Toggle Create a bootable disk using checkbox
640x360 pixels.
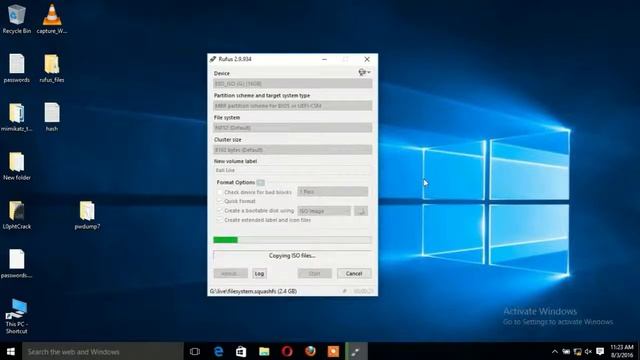pyautogui.click(x=220, y=211)
